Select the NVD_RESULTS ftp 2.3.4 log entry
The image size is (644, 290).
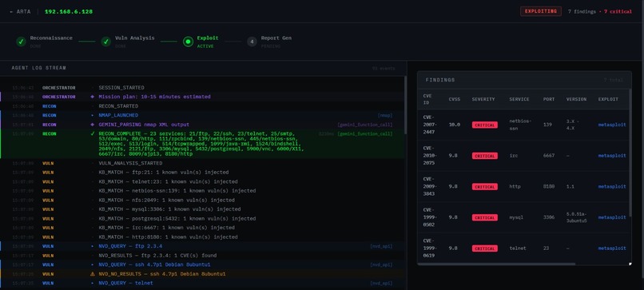pos(202,256)
